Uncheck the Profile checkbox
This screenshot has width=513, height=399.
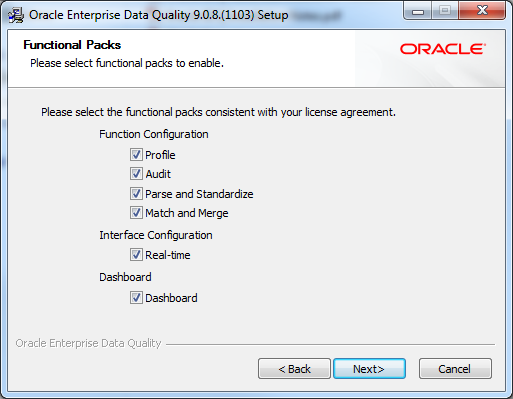point(136,155)
